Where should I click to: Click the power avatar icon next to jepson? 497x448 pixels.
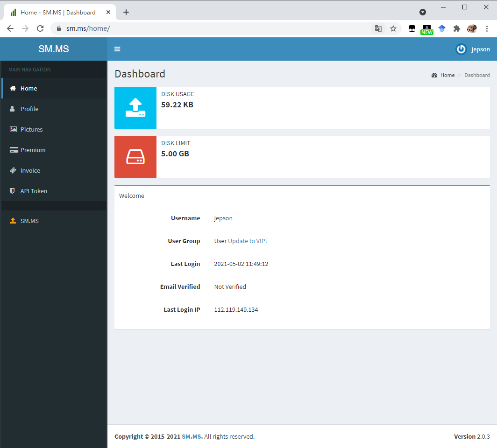pyautogui.click(x=461, y=49)
